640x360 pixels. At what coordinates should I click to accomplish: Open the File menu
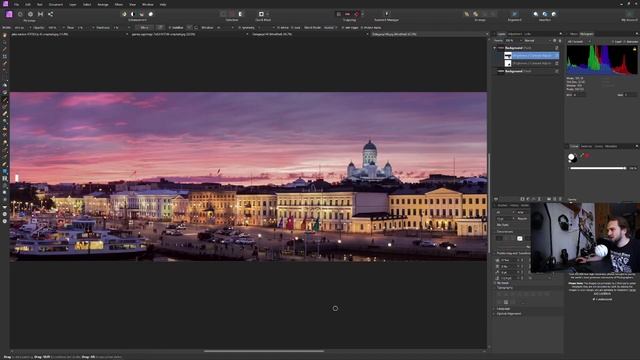(16, 4)
